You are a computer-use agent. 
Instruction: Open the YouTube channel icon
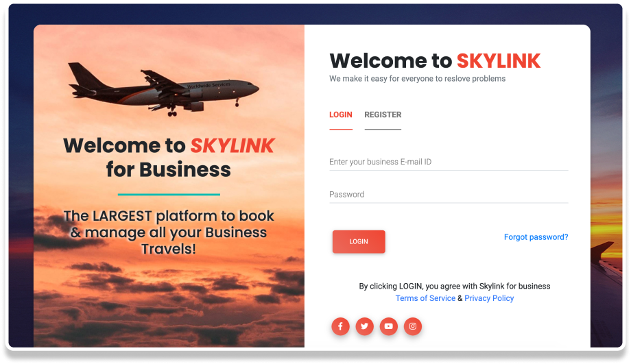click(389, 326)
